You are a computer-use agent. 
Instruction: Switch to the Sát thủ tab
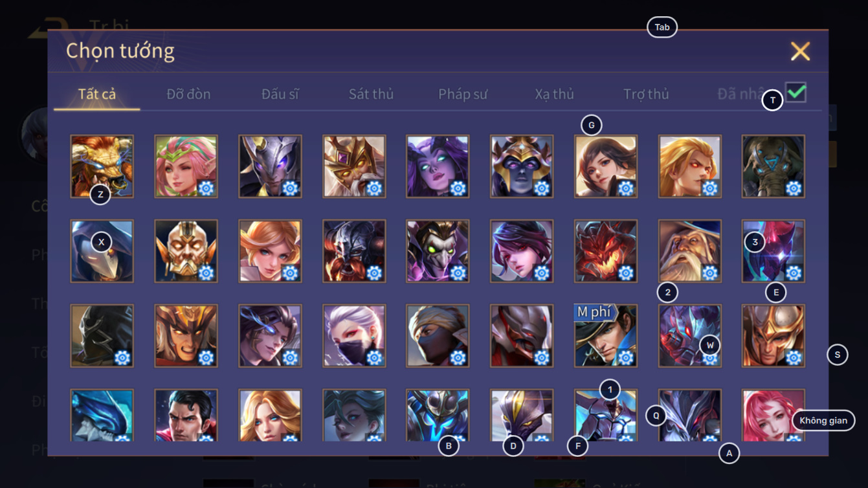(371, 94)
